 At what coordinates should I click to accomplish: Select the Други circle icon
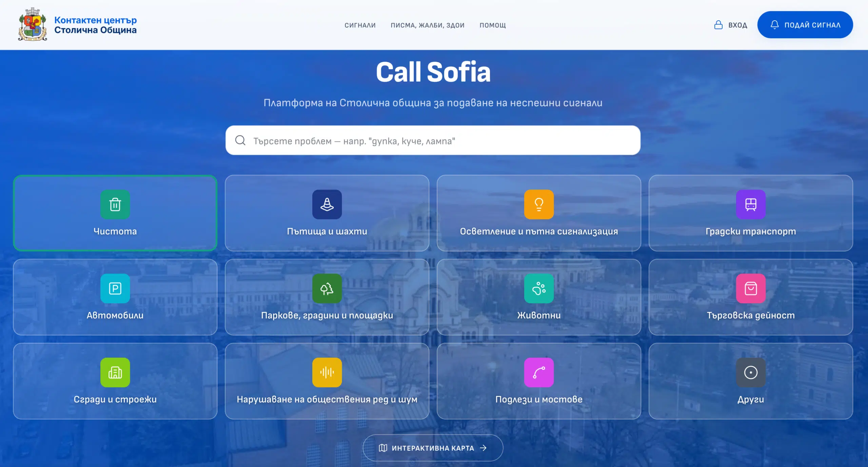coord(751,372)
